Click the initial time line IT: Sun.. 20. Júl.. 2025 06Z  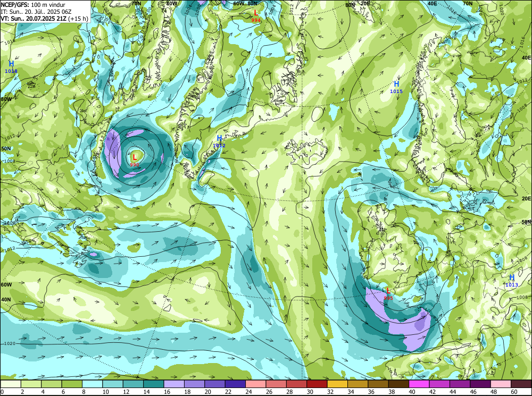point(36,12)
